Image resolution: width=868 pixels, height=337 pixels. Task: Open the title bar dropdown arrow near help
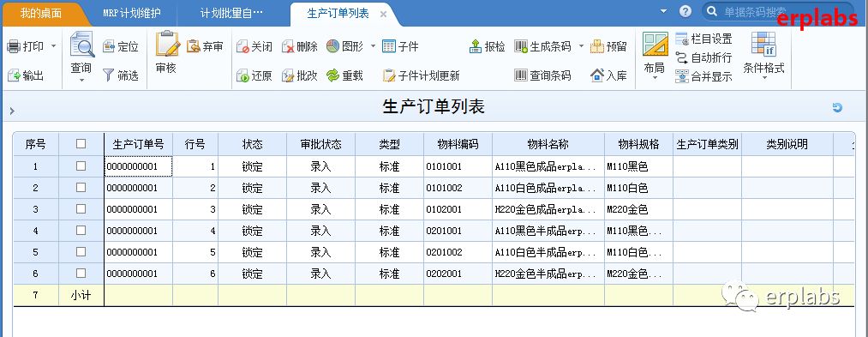pos(664,11)
